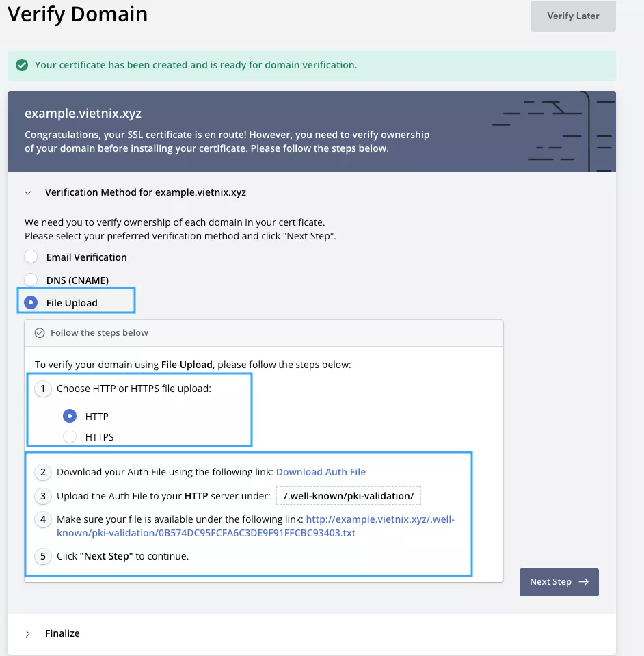The width and height of the screenshot is (644, 656).
Task: Select the HTTP file upload option
Action: (69, 416)
